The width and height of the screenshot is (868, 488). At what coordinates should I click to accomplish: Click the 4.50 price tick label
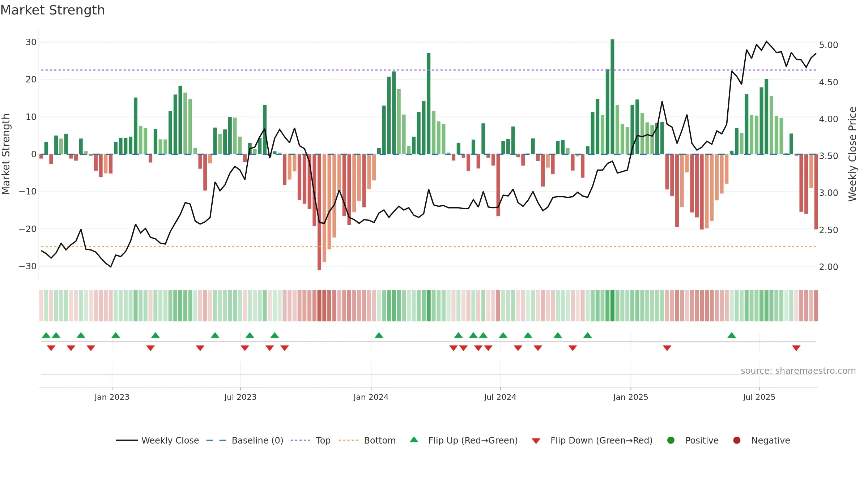click(x=828, y=82)
